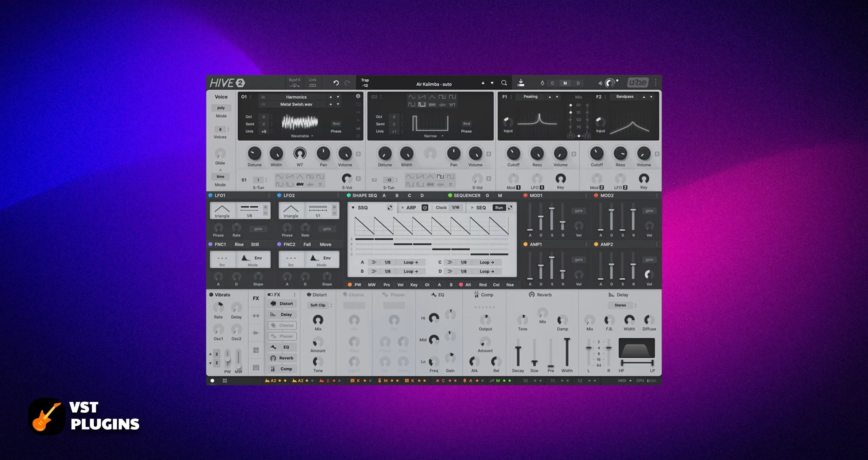This screenshot has height=460, width=868.
Task: Open the two-dots XY icon in FX column
Action: [x=256, y=316]
